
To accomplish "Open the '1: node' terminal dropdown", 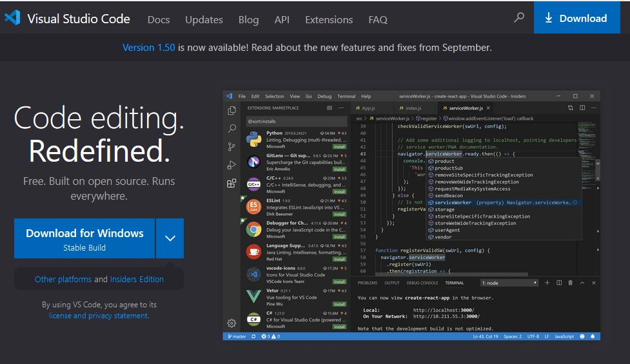I will 509,283.
